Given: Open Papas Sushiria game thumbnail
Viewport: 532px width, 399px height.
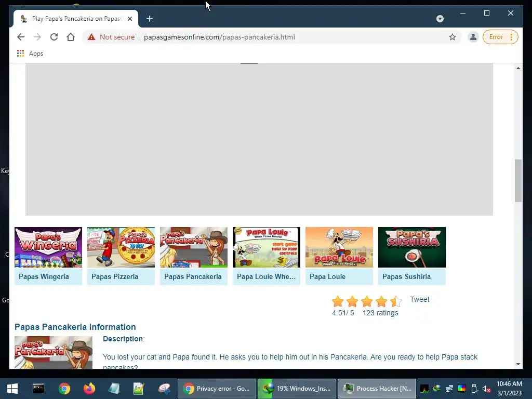Looking at the screenshot, I should (x=412, y=247).
